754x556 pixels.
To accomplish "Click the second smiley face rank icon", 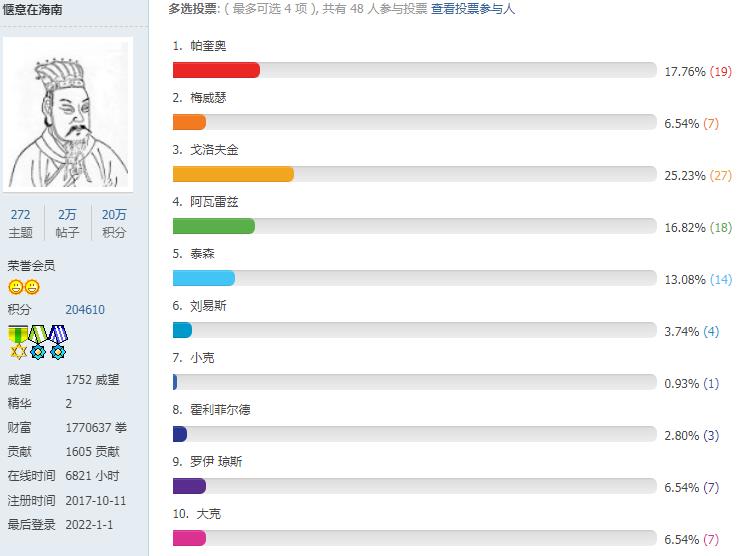I will 32,287.
